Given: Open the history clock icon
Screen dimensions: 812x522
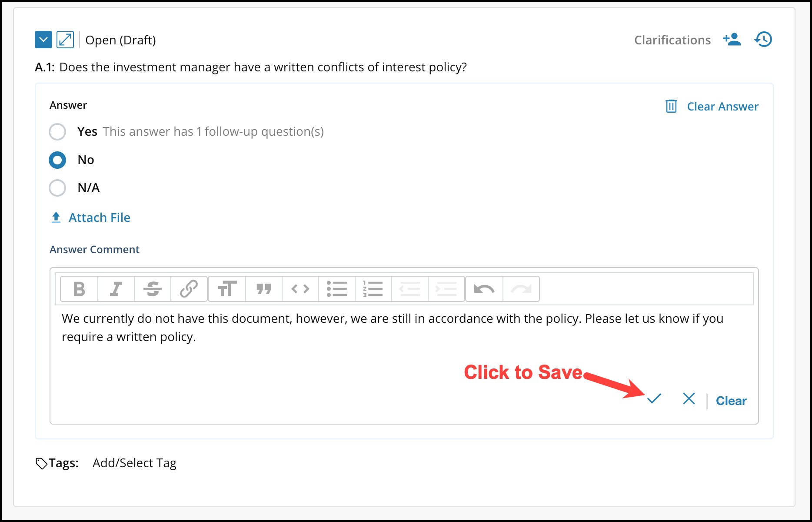Looking at the screenshot, I should [x=763, y=40].
